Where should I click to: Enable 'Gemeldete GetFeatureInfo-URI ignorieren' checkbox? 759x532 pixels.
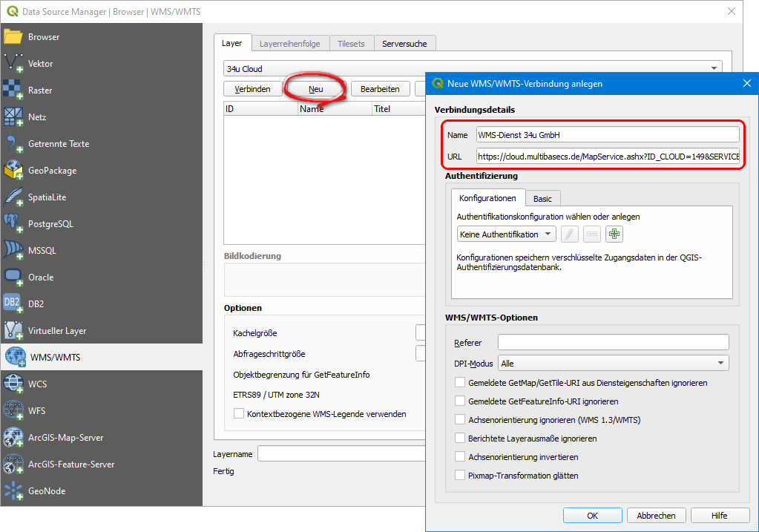click(461, 401)
